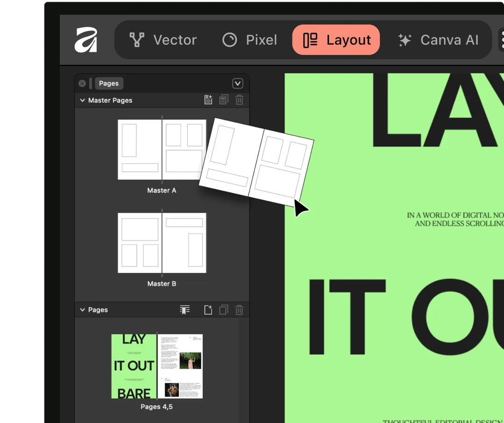
Task: Select the Layout studio tab
Action: pos(336,40)
